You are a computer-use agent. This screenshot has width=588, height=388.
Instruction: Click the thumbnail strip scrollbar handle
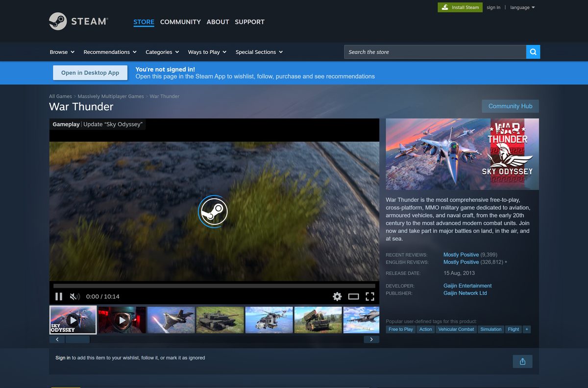(x=77, y=339)
